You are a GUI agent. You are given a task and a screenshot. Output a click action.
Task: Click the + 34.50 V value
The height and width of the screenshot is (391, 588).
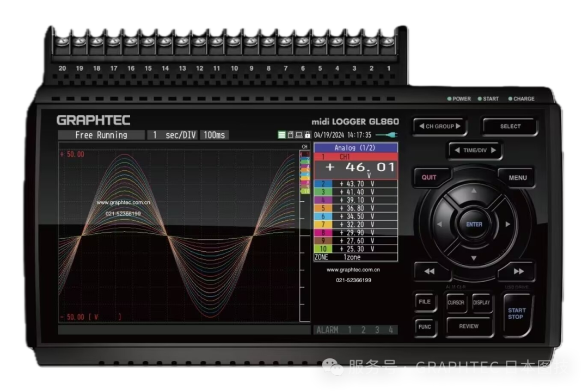coord(357,216)
